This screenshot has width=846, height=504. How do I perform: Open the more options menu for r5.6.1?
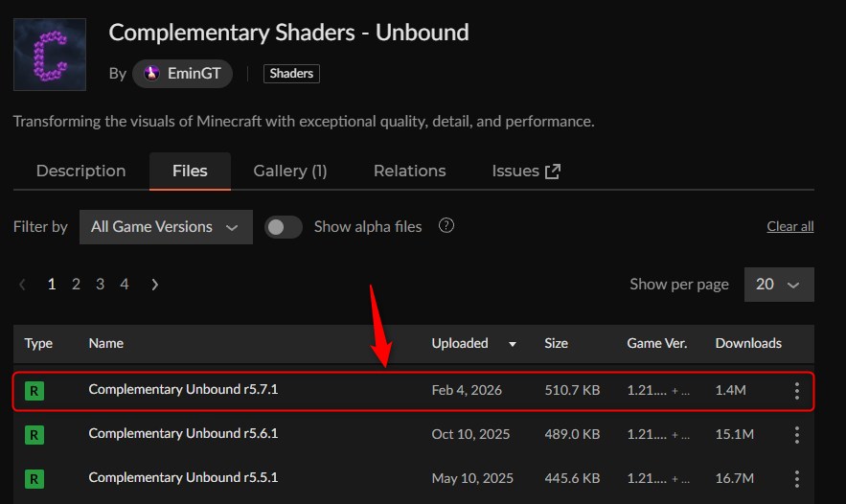point(797,435)
